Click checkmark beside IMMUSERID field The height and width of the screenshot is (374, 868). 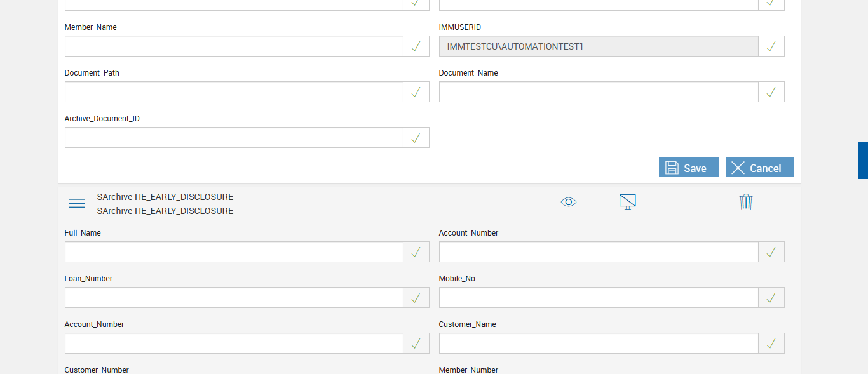coord(771,46)
